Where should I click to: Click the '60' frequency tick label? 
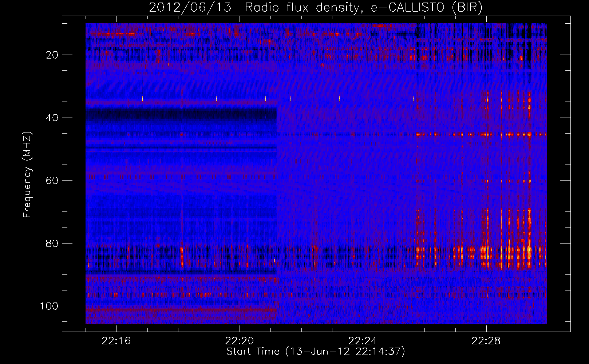pos(52,181)
